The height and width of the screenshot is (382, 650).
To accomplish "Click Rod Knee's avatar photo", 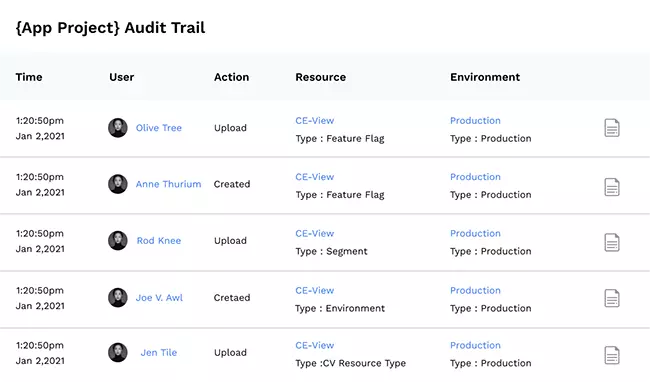I will point(118,240).
